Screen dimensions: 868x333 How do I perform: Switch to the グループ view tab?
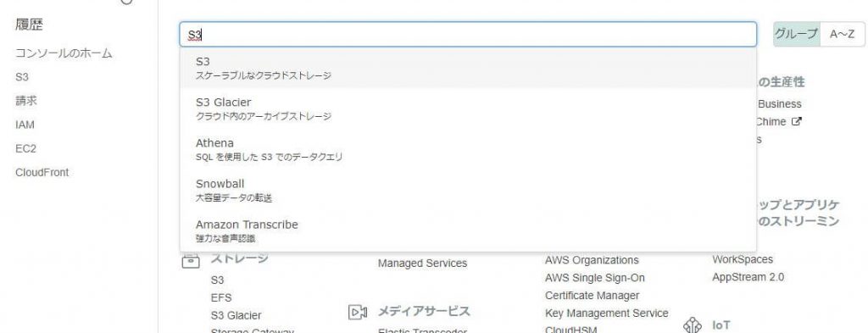(x=796, y=34)
